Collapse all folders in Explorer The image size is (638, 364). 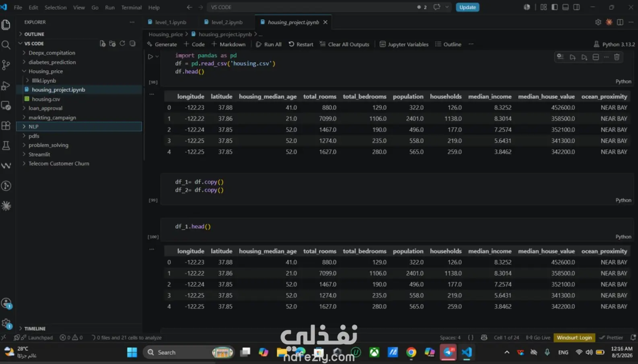(x=132, y=43)
